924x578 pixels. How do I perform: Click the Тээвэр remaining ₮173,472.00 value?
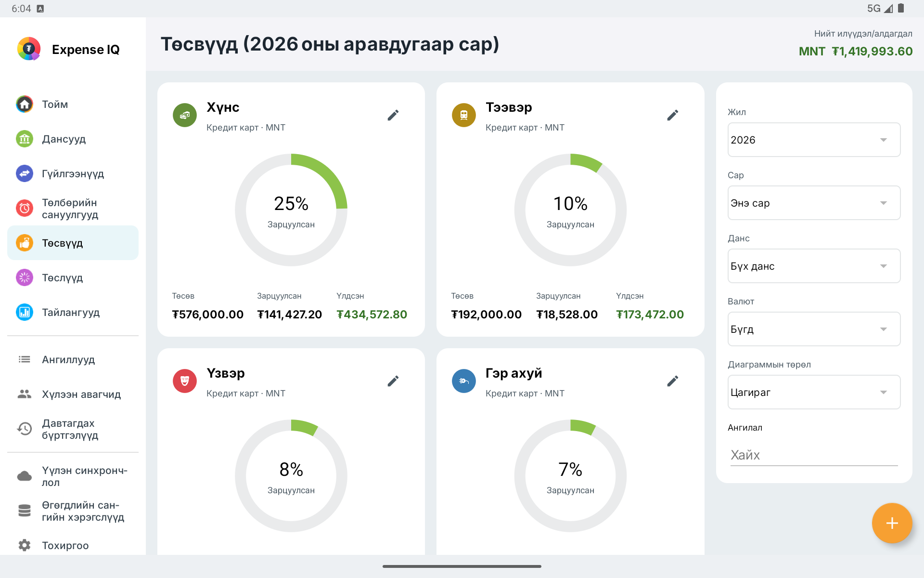pos(650,315)
